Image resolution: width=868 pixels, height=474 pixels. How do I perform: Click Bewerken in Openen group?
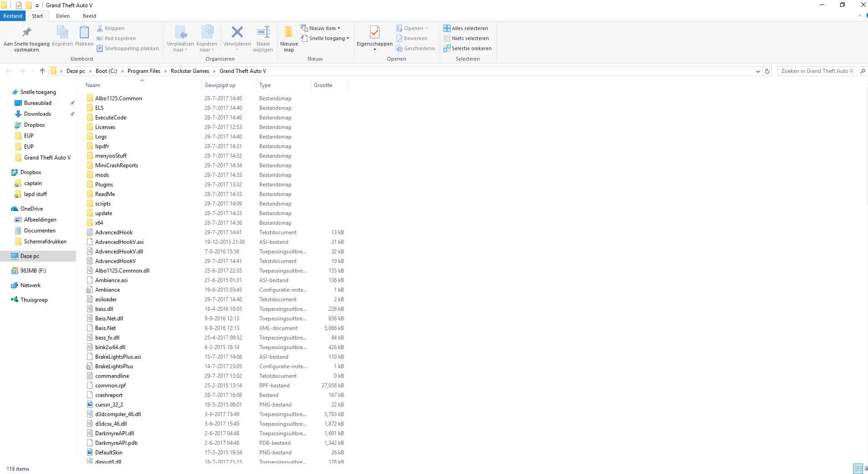click(412, 38)
